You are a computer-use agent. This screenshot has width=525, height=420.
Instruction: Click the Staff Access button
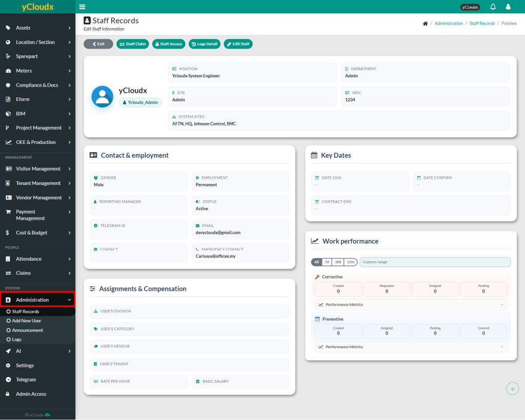coord(169,44)
